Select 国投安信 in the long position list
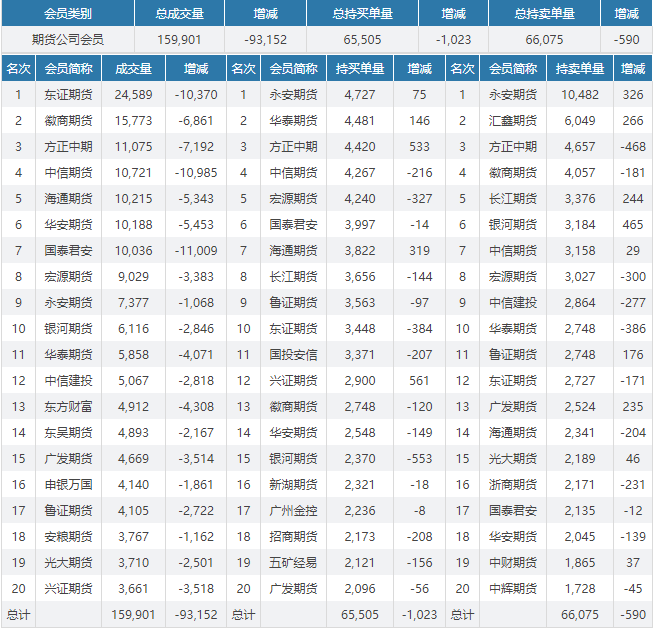654x631 pixels. pos(293,354)
